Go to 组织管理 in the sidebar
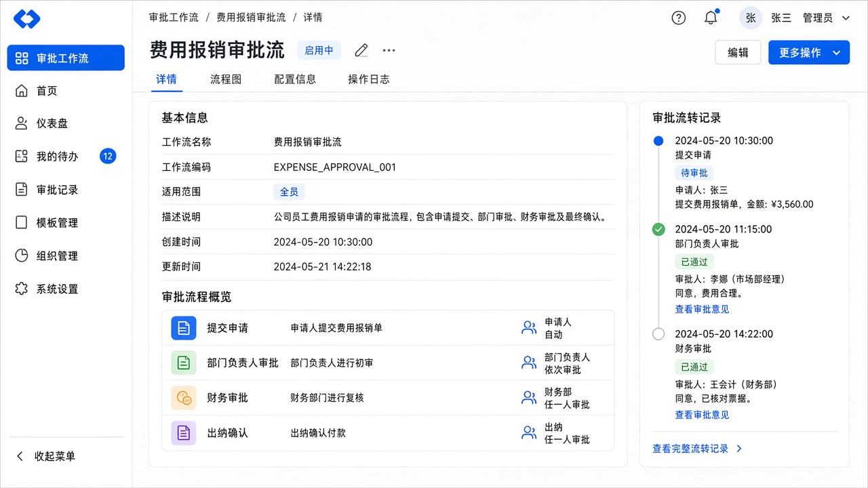868x488 pixels. point(66,256)
